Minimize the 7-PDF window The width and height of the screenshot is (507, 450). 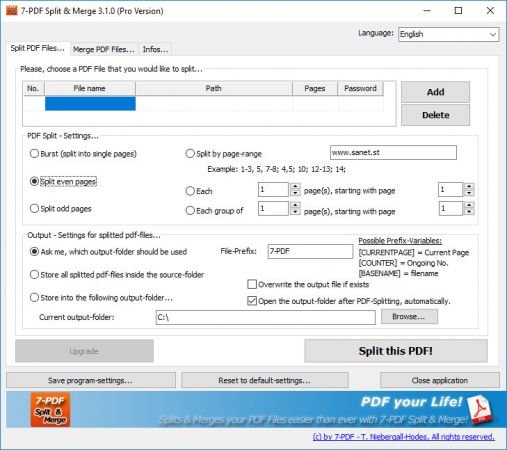[x=427, y=11]
